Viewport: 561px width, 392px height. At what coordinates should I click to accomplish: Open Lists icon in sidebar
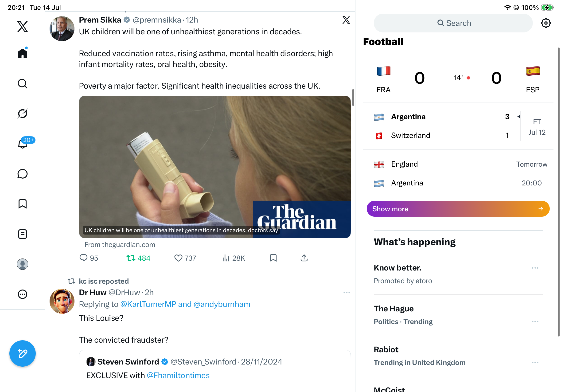click(x=23, y=234)
